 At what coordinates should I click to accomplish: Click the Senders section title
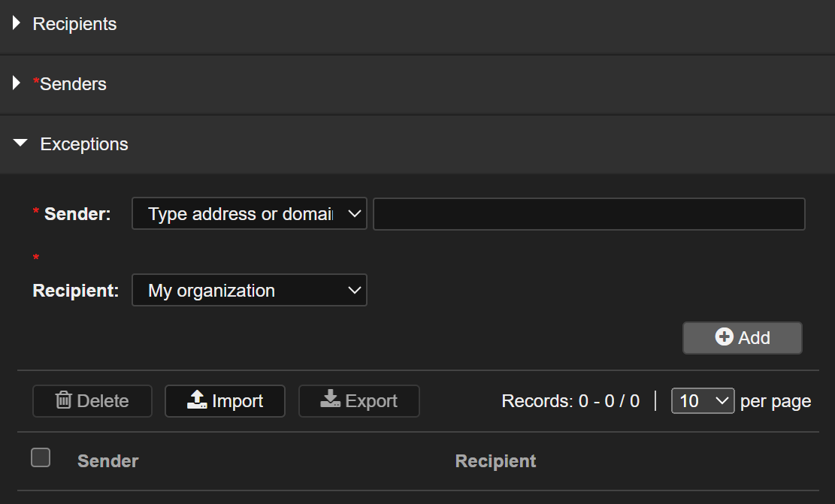73,84
